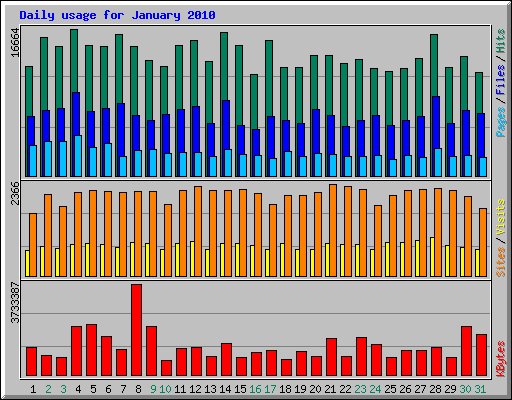The height and width of the screenshot is (400, 512).
Task: Select the cyan pages bar for day 4
Action: (78, 156)
